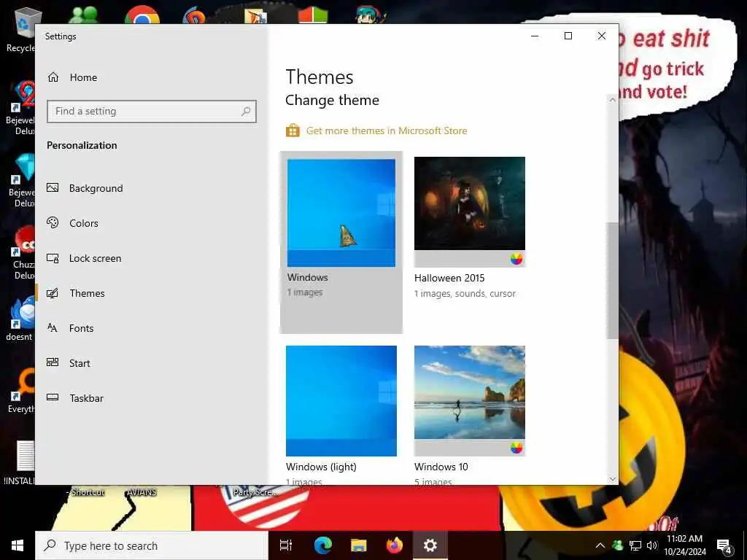Click the scroll up arrow in Settings
Image resolution: width=747 pixels, height=560 pixels.
613,100
